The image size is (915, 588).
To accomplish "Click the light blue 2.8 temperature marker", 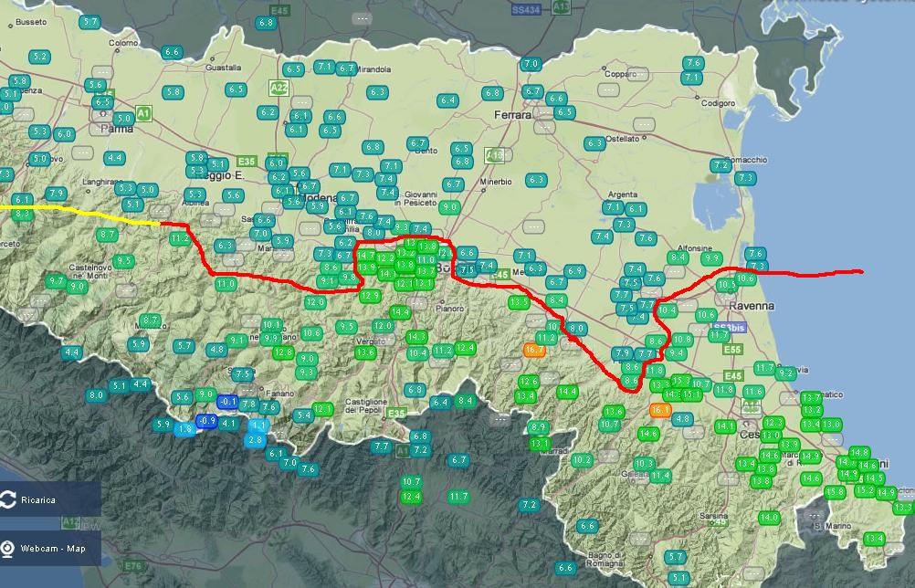I will (255, 439).
